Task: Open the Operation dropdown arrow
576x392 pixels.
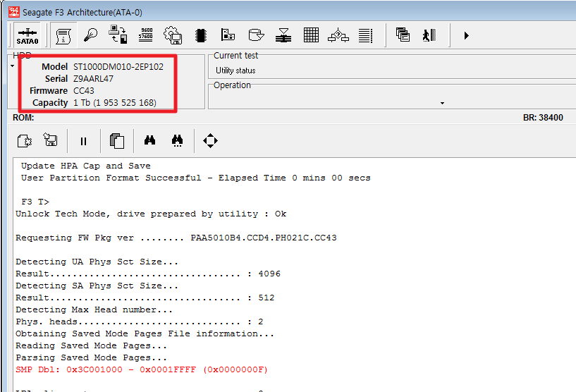Action: pyautogui.click(x=442, y=103)
